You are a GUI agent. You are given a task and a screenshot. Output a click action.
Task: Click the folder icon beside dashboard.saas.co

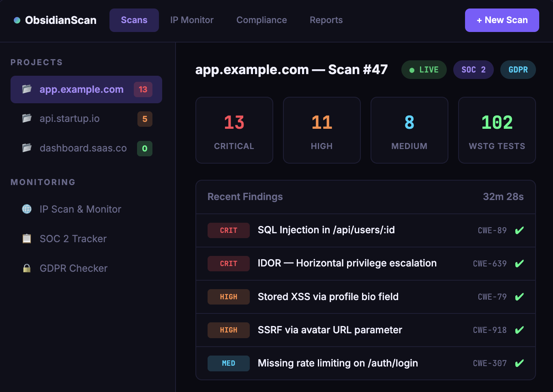(27, 148)
